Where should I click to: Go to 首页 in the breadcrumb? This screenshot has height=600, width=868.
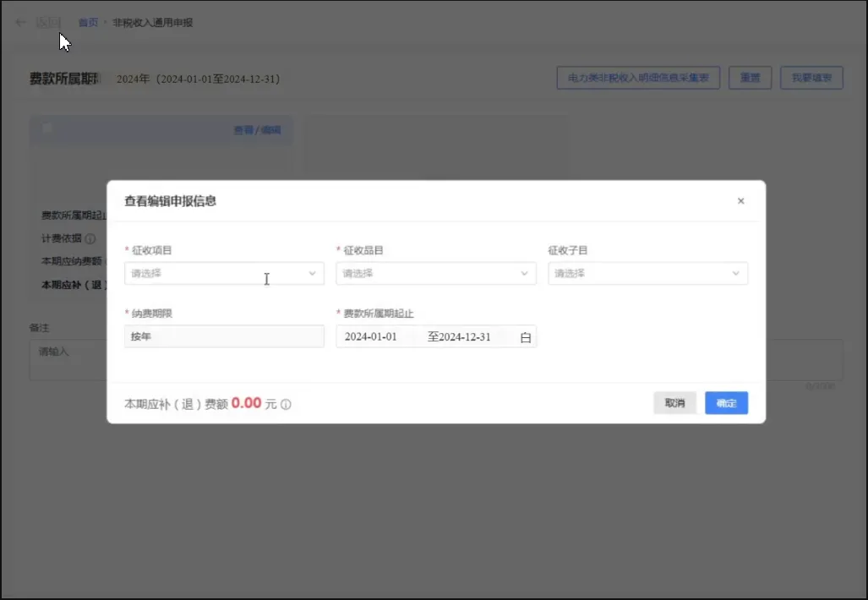coord(88,23)
